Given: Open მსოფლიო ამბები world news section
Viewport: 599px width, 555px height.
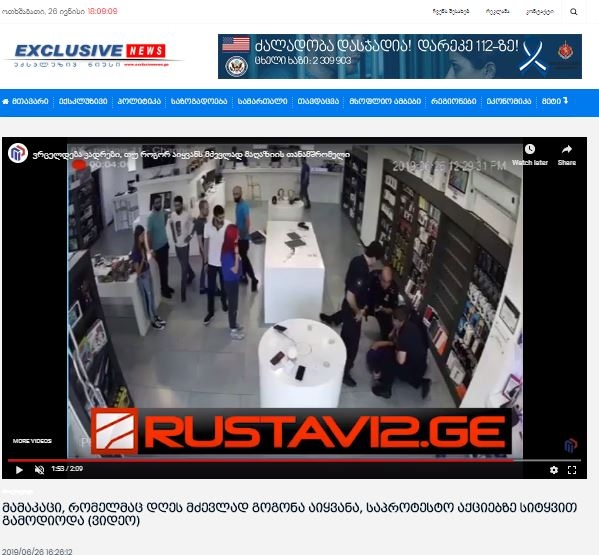Looking at the screenshot, I should point(385,102).
